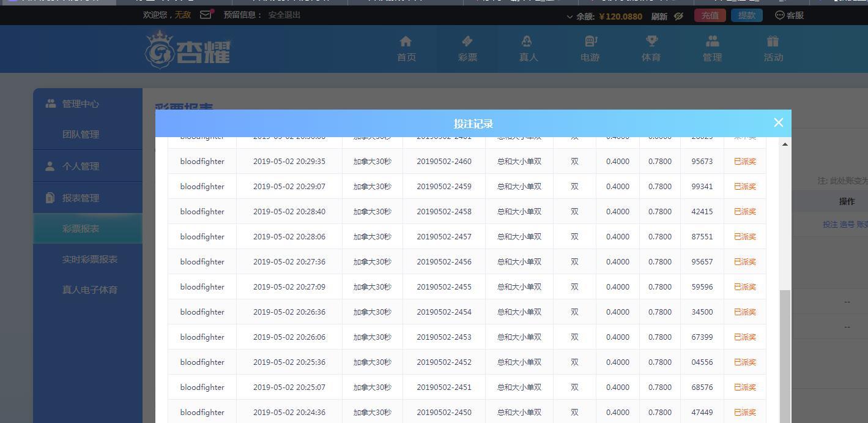
Task: Open 团队管理 sidebar item
Action: (x=80, y=134)
